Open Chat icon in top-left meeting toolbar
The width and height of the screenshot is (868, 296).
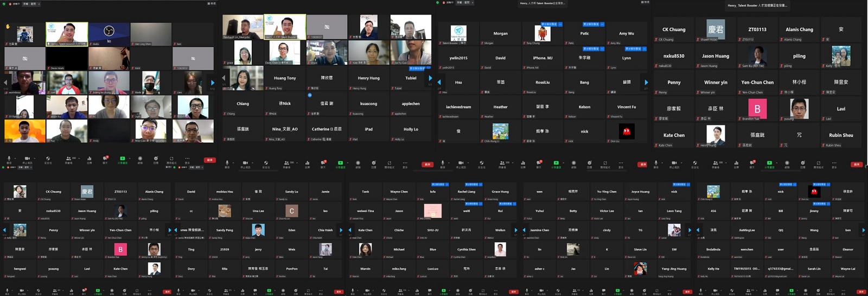coord(105,159)
